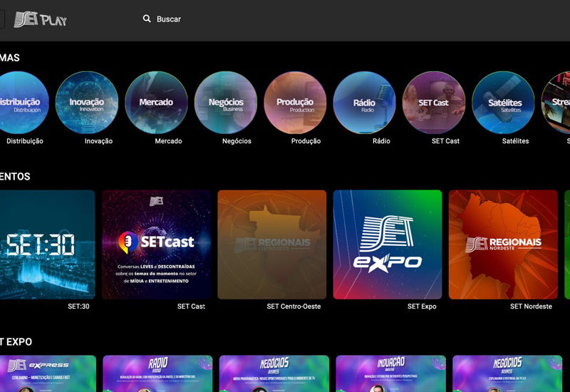This screenshot has width=570, height=392.
Task: Click the Inovação caption under its circle
Action: 98,141
